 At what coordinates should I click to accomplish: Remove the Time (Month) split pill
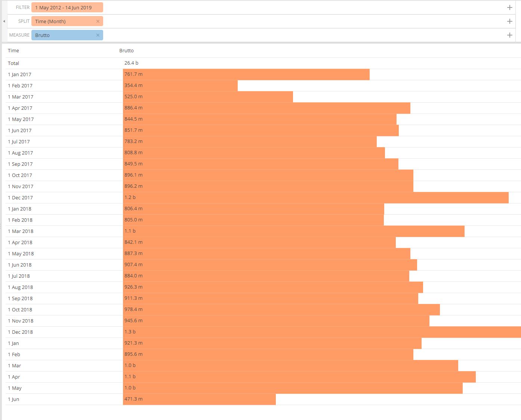coord(98,21)
